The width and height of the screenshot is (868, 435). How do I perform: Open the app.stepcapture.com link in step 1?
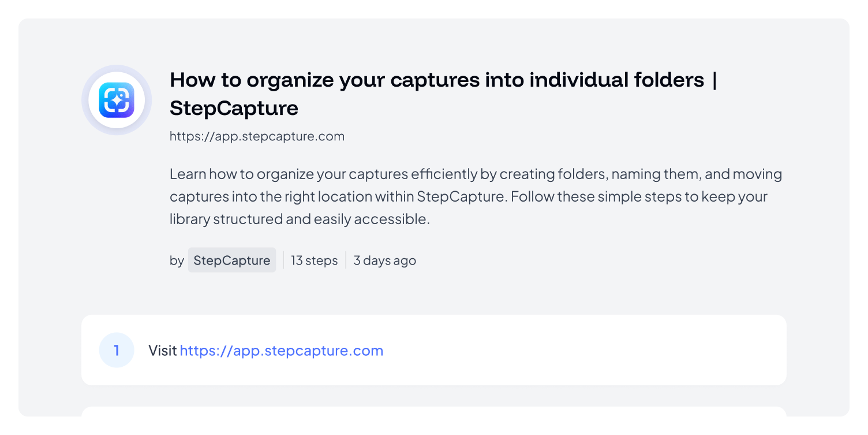[x=282, y=351]
